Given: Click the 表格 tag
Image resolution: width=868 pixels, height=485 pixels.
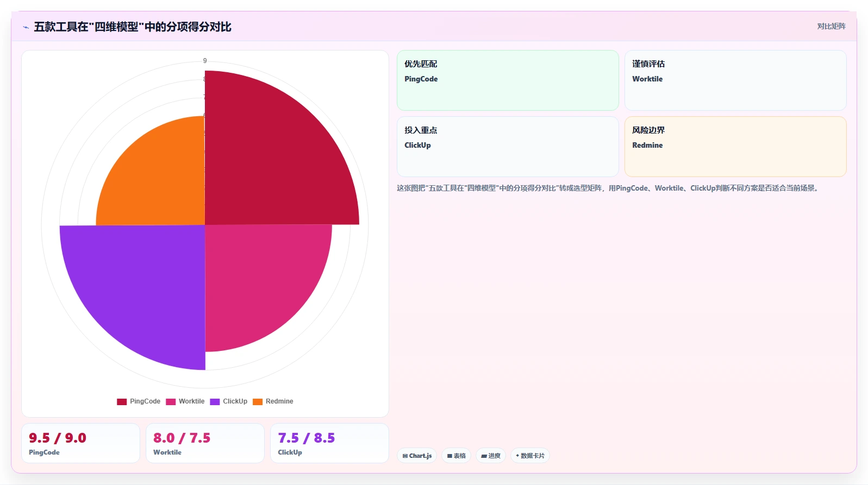Looking at the screenshot, I should (x=456, y=456).
